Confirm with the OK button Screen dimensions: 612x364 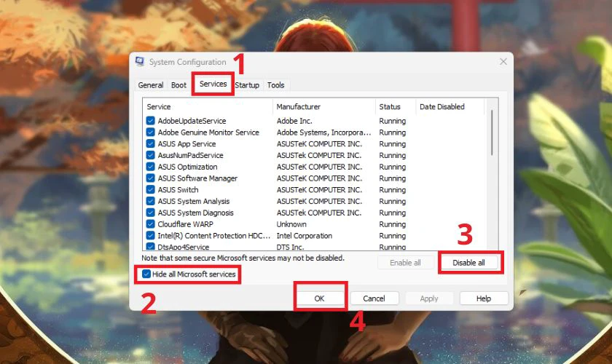tap(319, 298)
